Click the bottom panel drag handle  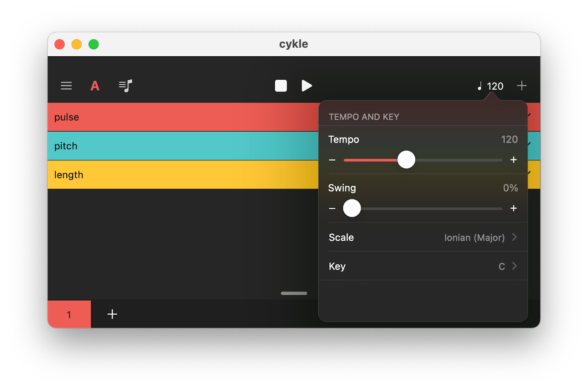(294, 293)
